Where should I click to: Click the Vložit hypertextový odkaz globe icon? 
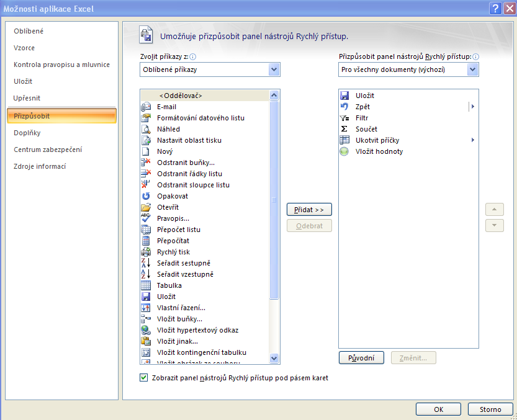[x=146, y=330]
